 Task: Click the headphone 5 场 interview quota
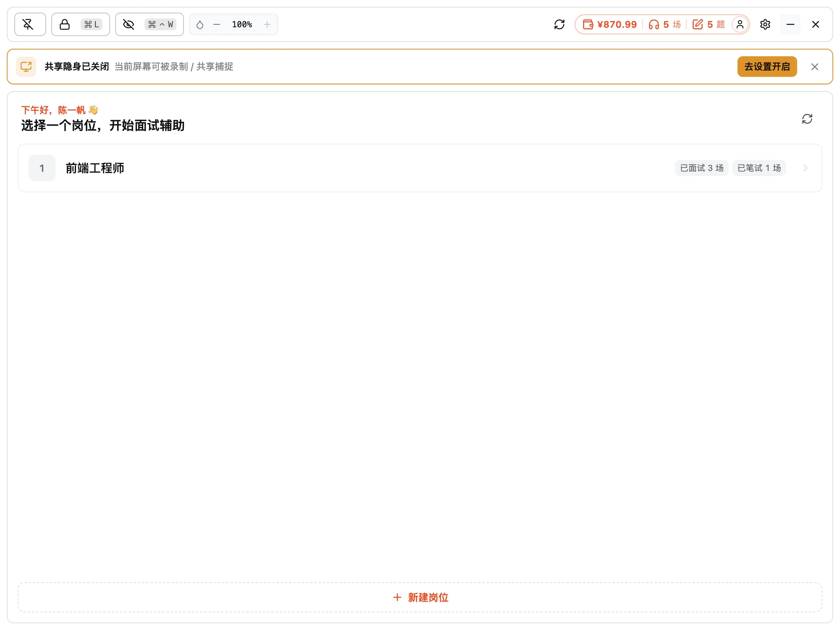coord(664,24)
